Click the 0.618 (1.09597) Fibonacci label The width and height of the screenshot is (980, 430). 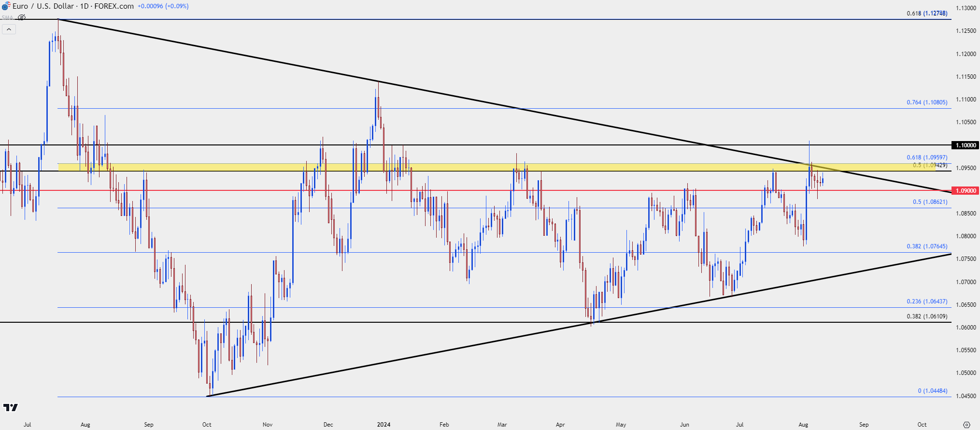click(x=927, y=158)
